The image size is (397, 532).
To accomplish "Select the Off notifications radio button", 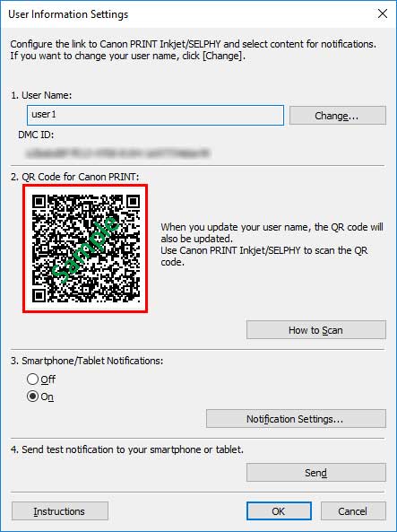I will pyautogui.click(x=32, y=379).
